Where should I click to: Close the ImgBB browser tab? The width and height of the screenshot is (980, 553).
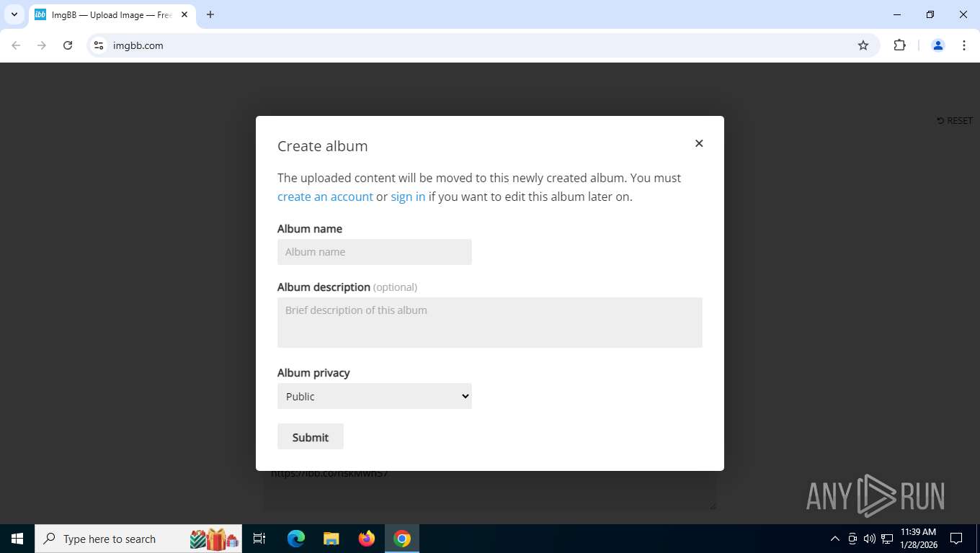click(184, 14)
